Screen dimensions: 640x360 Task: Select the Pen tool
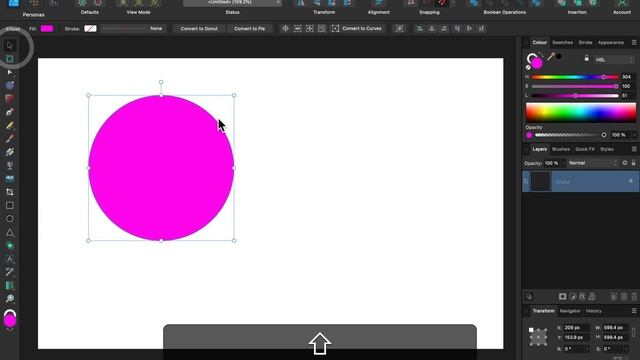(10, 112)
